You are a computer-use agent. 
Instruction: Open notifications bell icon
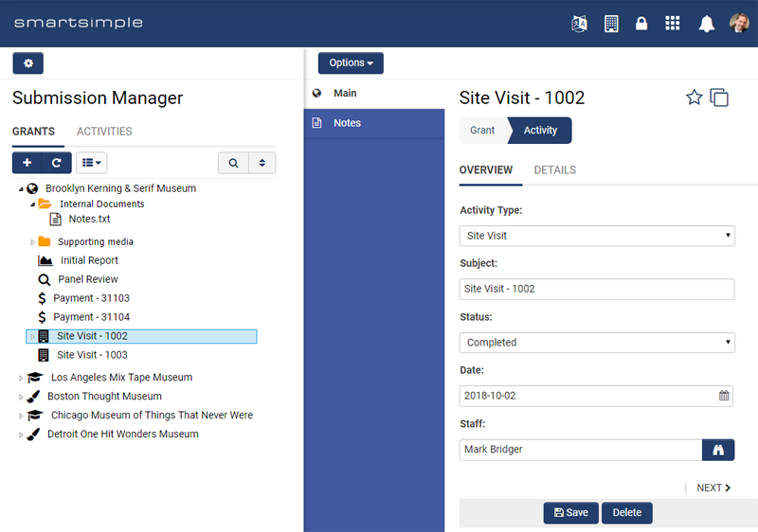click(x=706, y=23)
